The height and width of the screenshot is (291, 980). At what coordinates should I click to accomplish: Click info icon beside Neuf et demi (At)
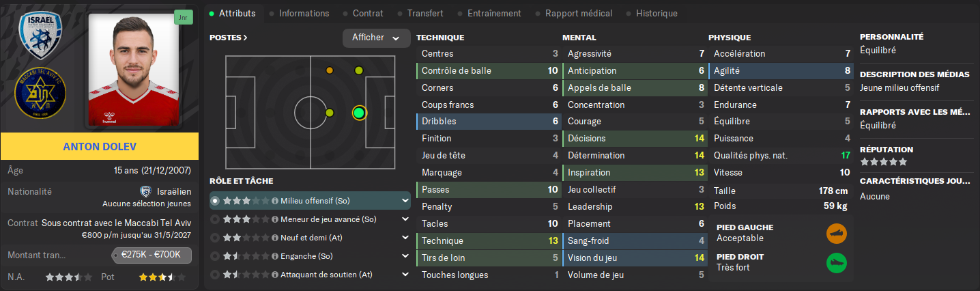point(275,238)
